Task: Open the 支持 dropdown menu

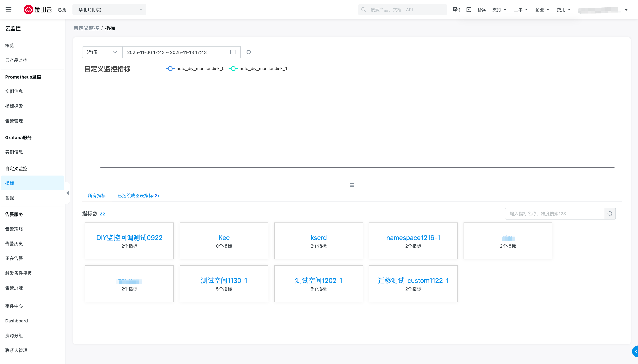Action: [499, 9]
